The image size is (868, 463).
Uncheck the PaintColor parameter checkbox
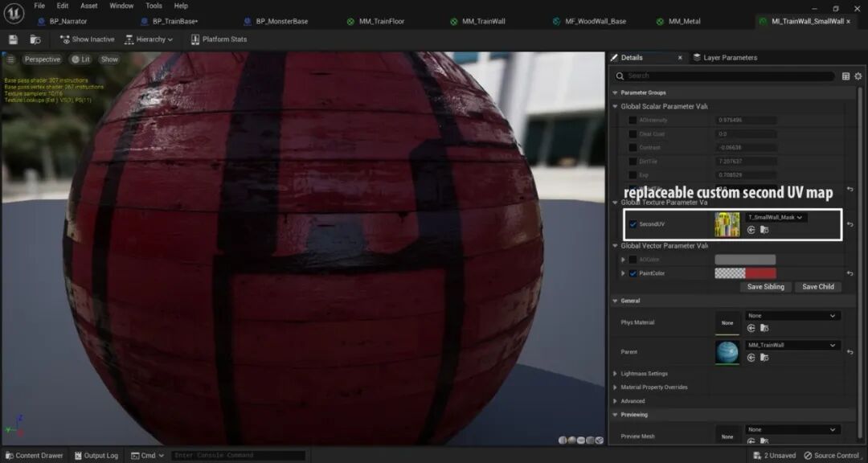633,273
